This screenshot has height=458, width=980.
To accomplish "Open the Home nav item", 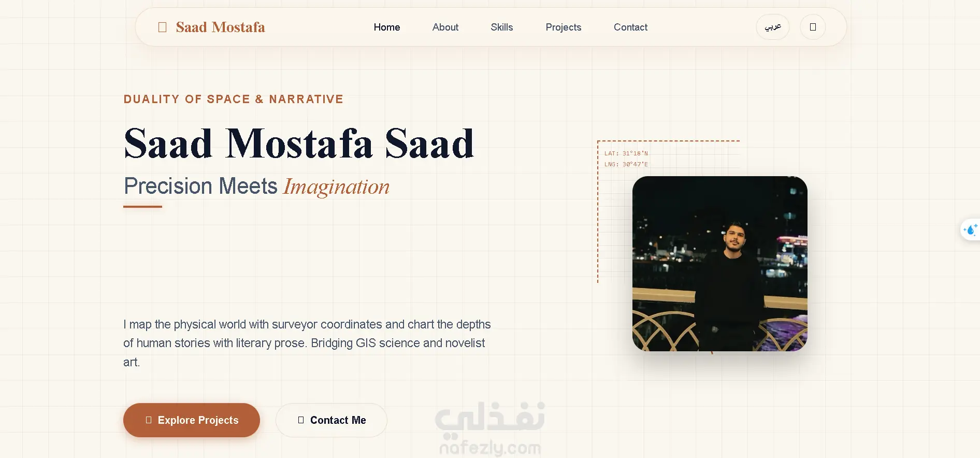I will click(x=387, y=27).
